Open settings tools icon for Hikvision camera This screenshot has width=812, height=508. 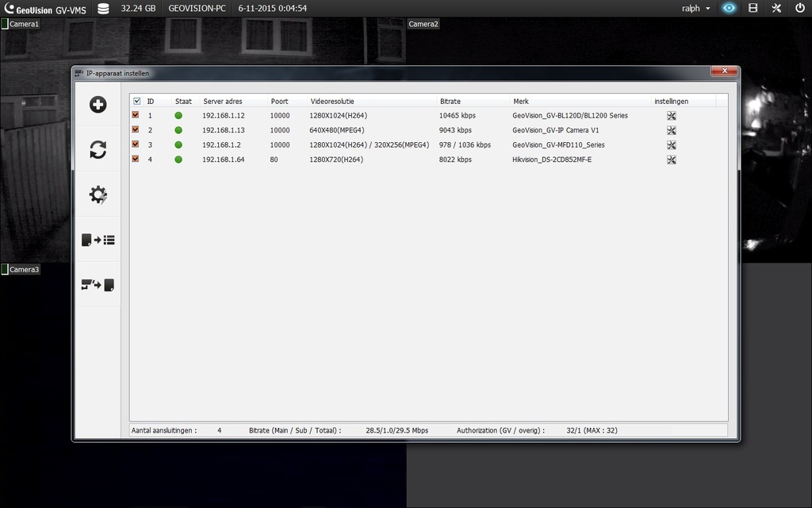pos(672,160)
